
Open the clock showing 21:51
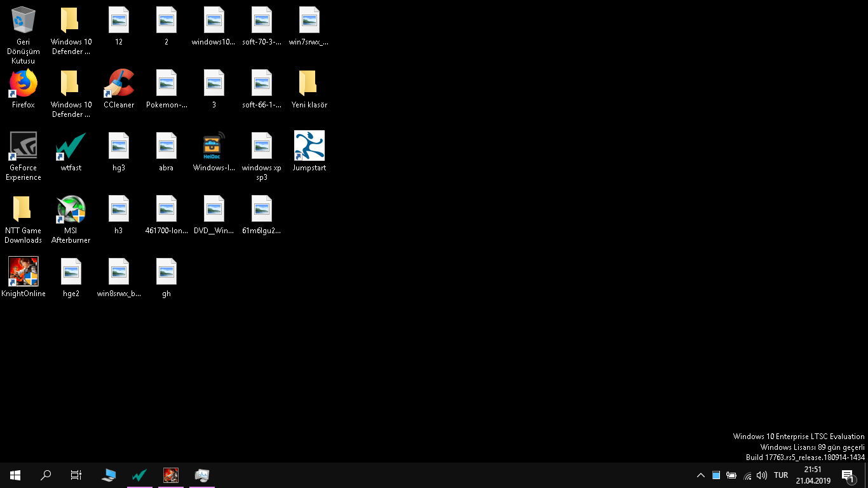pyautogui.click(x=813, y=475)
